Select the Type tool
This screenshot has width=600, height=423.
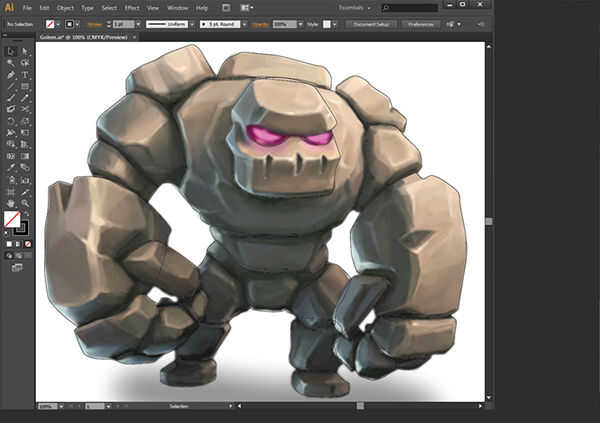[x=25, y=75]
